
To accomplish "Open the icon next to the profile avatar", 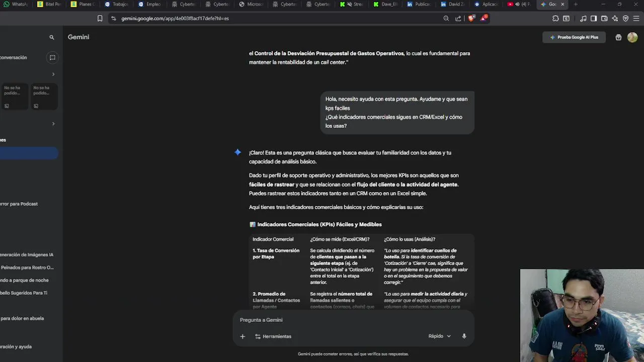I will [x=618, y=37].
